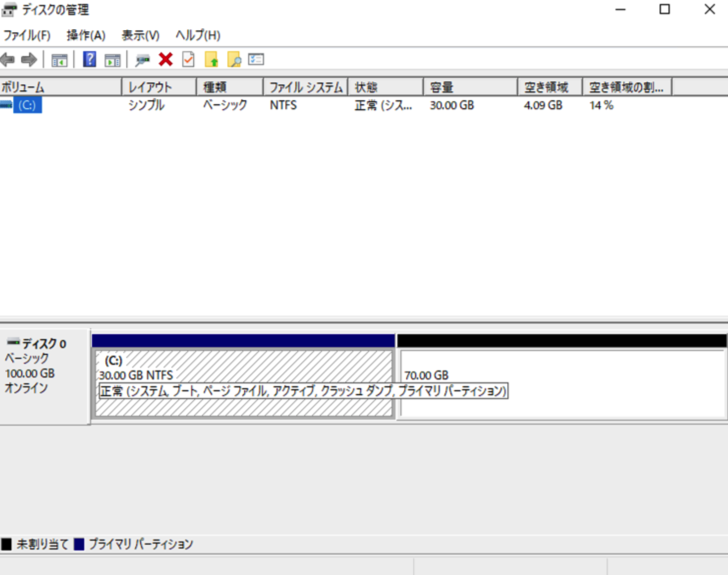
Task: Open the 操作(A) menu
Action: (x=85, y=35)
